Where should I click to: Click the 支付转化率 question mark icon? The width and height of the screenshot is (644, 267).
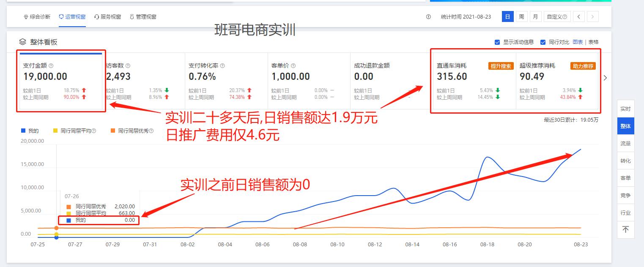click(x=223, y=65)
